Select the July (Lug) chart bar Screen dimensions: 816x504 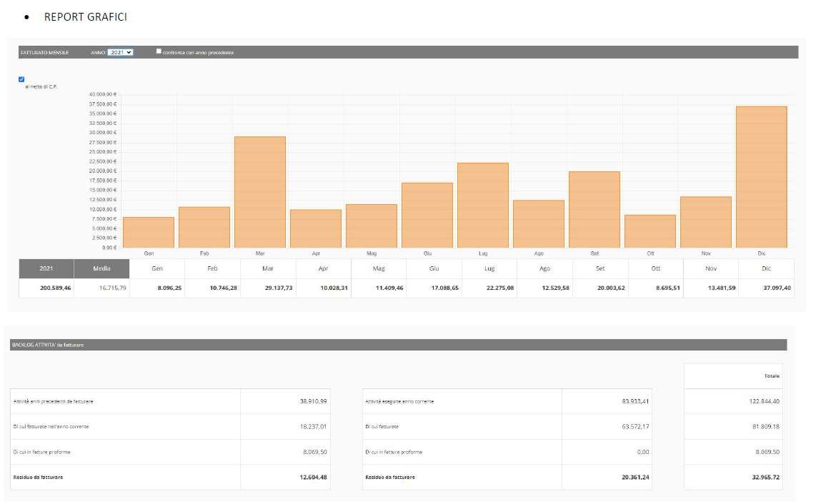(x=483, y=205)
